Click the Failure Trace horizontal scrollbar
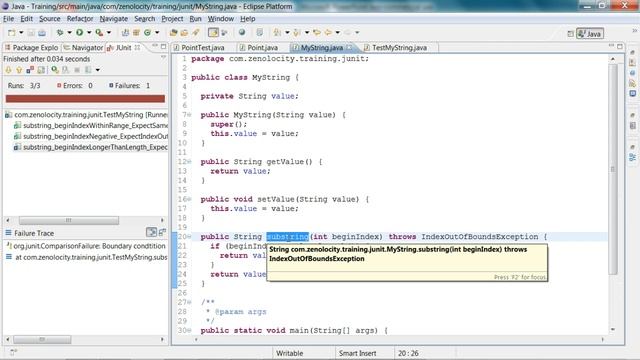640x360 pixels. point(42,340)
